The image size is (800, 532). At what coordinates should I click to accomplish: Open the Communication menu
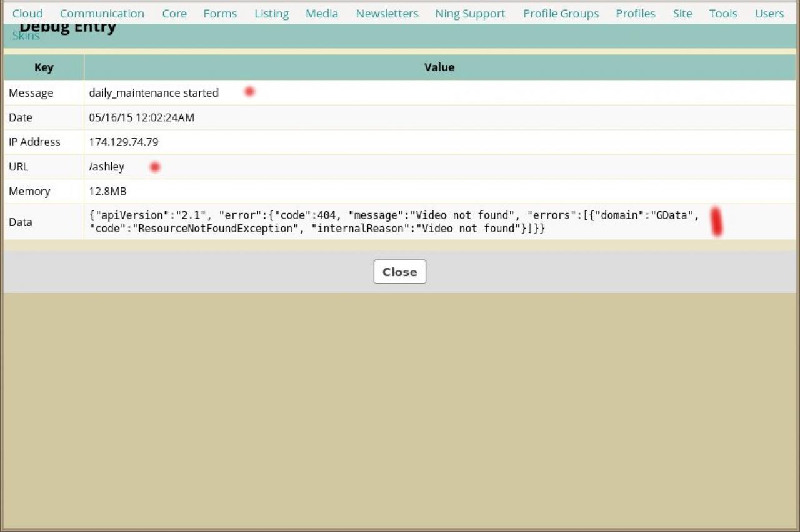click(102, 14)
